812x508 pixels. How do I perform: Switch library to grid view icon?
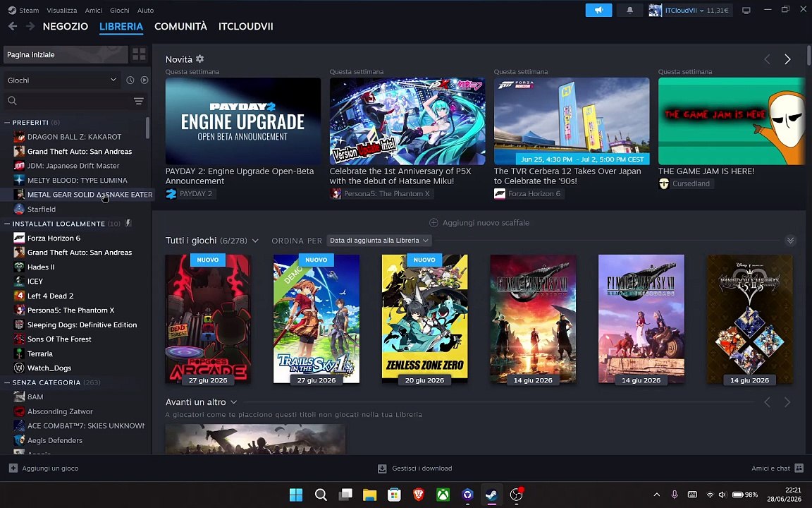140,54
